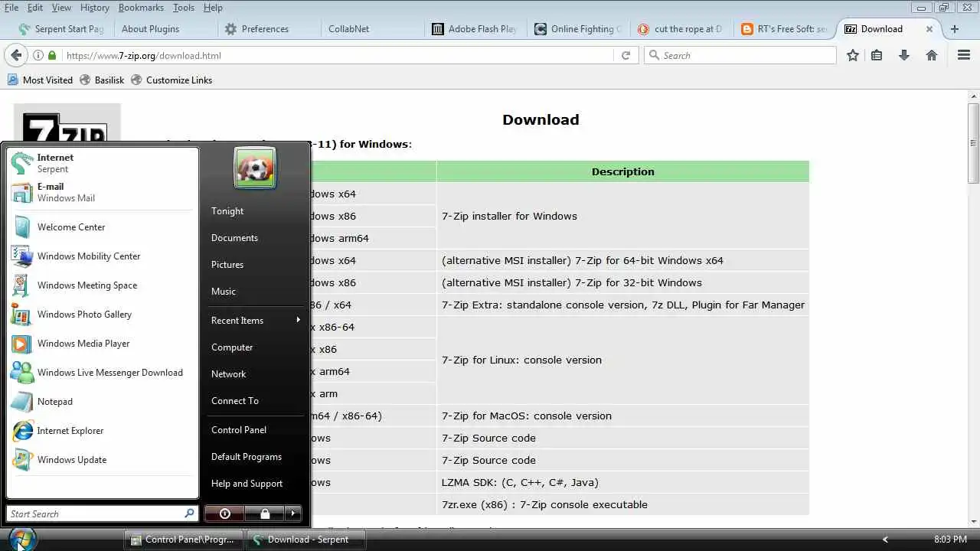Open Windows Photo Gallery

pyautogui.click(x=103, y=315)
